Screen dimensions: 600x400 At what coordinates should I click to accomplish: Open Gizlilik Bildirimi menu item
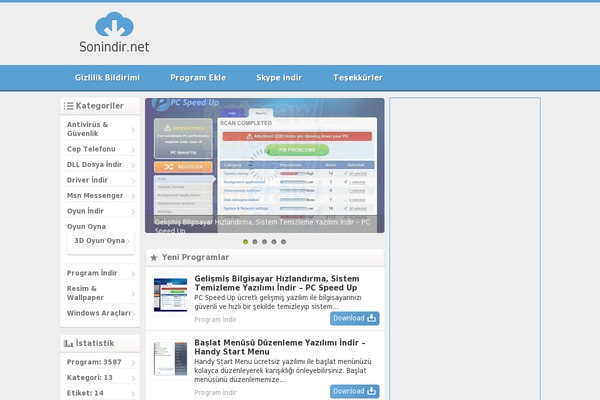coord(108,78)
